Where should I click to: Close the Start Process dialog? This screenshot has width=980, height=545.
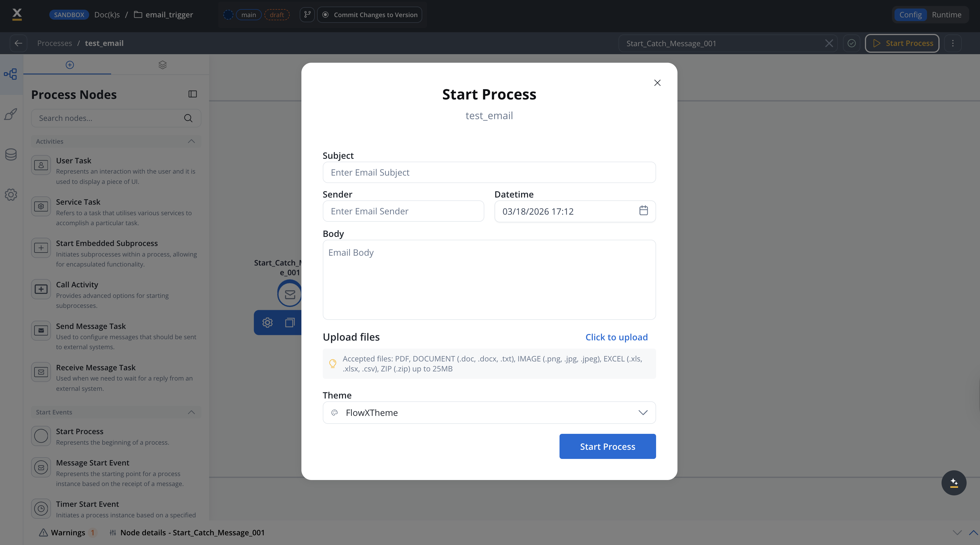tap(657, 83)
